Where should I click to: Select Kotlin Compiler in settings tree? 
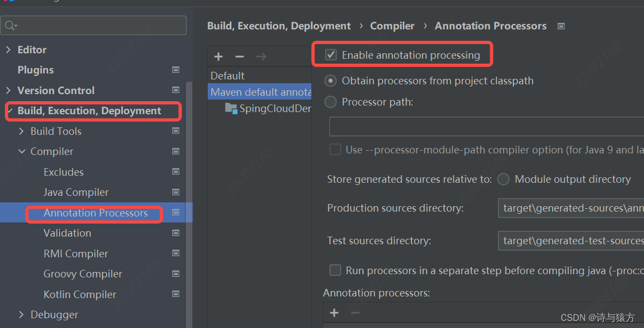[x=80, y=294]
